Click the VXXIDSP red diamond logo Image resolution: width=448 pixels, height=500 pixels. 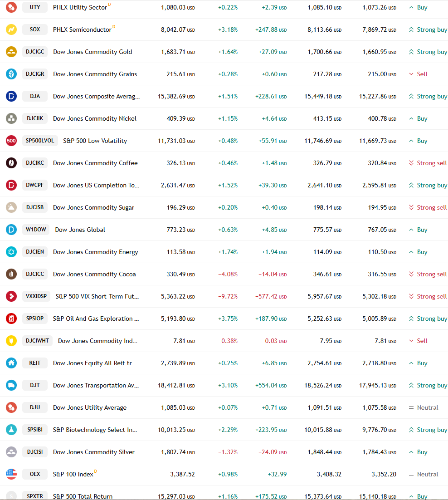tap(11, 296)
